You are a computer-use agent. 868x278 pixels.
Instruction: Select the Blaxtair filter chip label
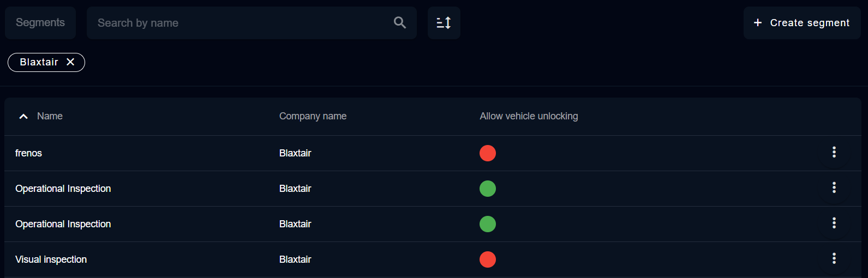[39, 62]
